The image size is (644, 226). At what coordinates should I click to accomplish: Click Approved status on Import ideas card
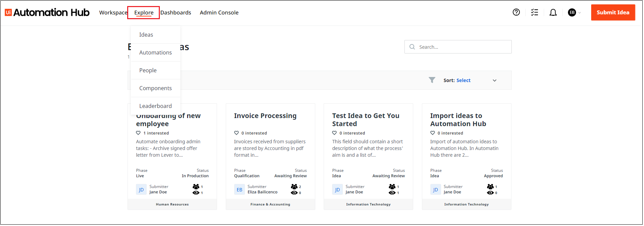click(x=493, y=176)
